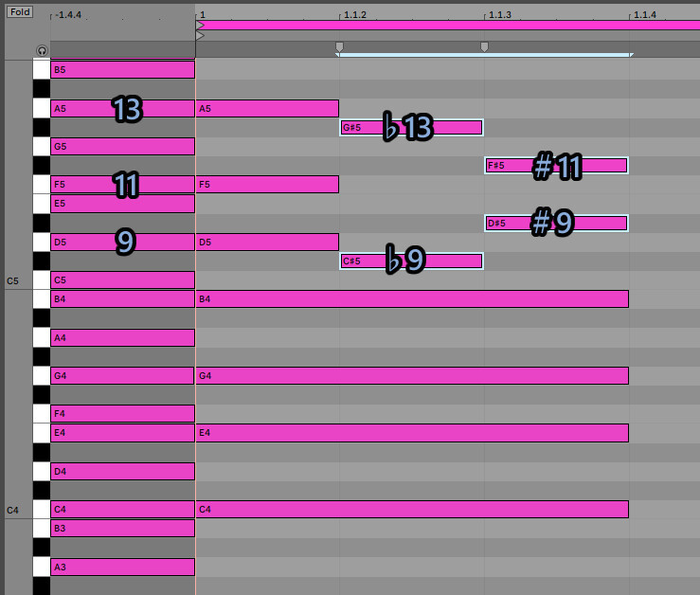
Task: Click the white piano key beside B5
Action: (42, 70)
